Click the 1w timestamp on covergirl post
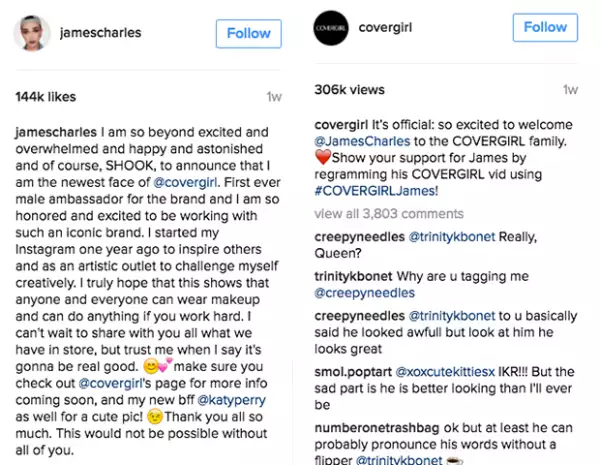This screenshot has height=465, width=600. pos(570,89)
